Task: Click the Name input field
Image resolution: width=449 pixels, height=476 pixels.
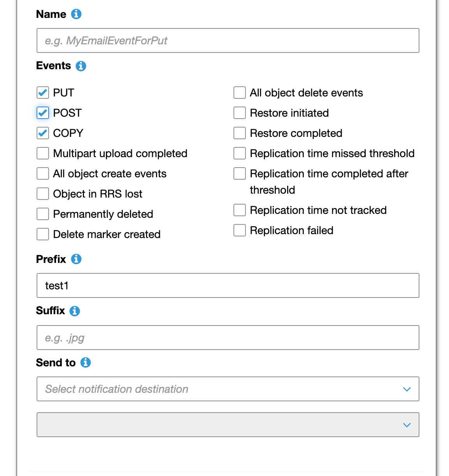Action: [x=228, y=40]
